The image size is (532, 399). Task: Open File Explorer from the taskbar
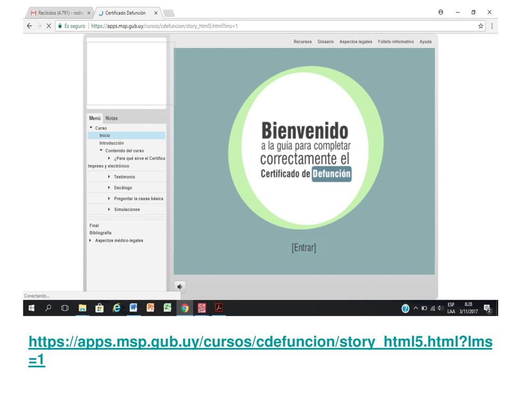tap(82, 308)
